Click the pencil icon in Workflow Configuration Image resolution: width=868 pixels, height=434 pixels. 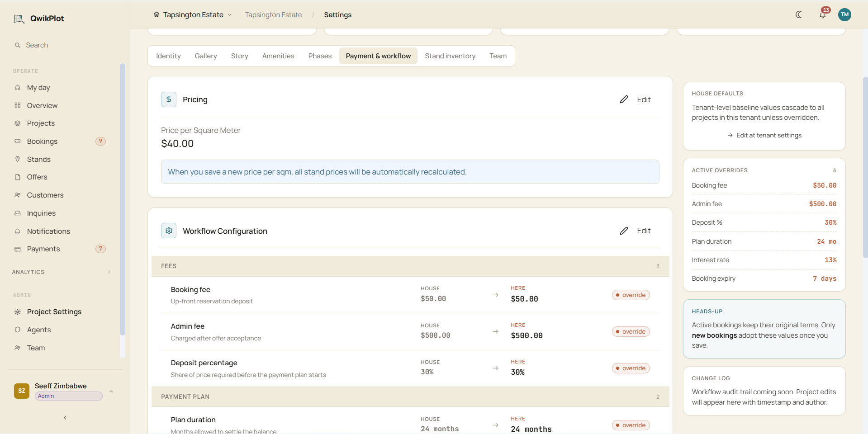624,231
